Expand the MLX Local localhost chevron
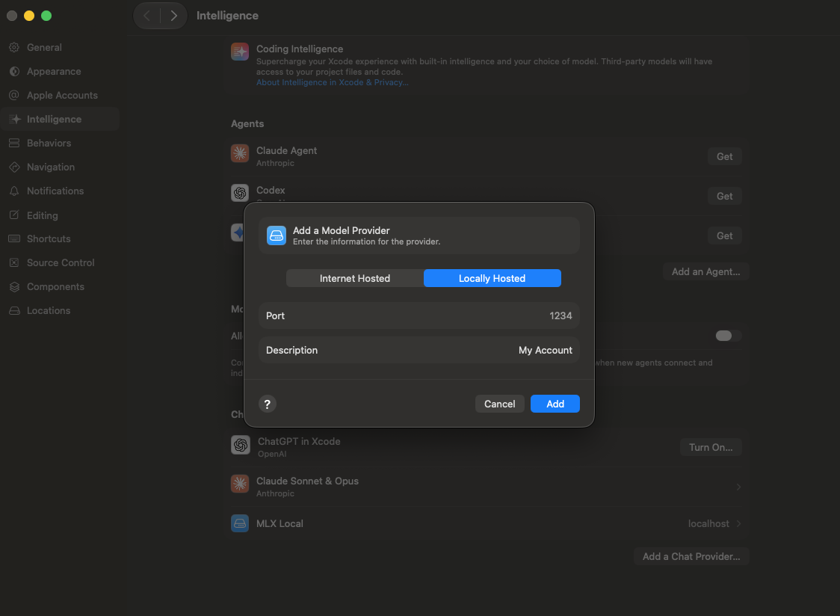Viewport: 840px width, 616px height. [x=738, y=523]
